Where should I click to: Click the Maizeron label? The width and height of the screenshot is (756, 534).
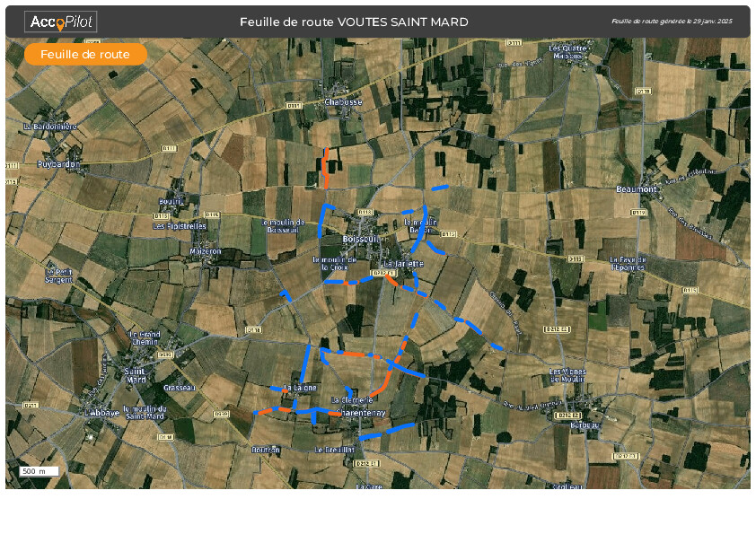click(x=206, y=251)
